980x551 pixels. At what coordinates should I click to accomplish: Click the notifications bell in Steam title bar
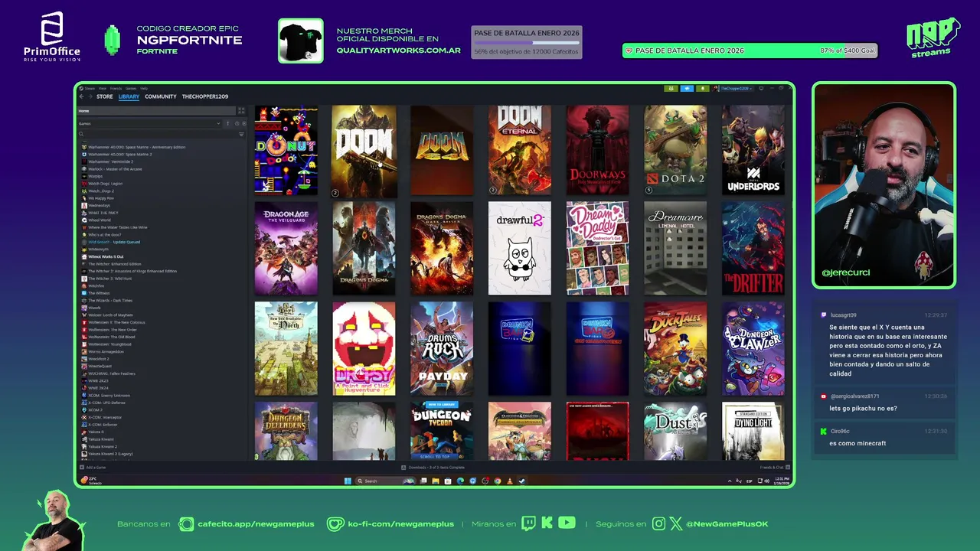coord(702,88)
